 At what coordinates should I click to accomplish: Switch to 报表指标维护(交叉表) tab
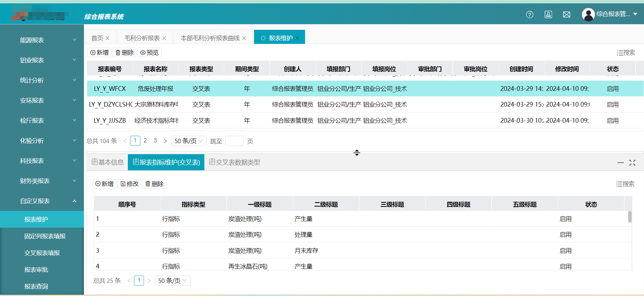coord(166,162)
